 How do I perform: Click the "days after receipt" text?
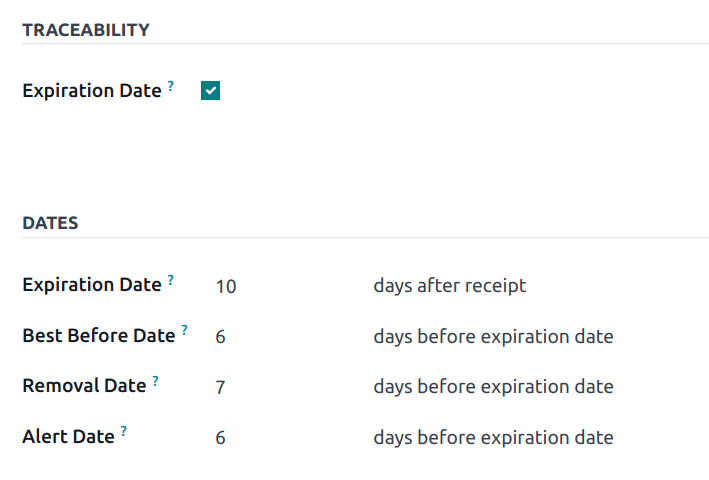(x=450, y=286)
